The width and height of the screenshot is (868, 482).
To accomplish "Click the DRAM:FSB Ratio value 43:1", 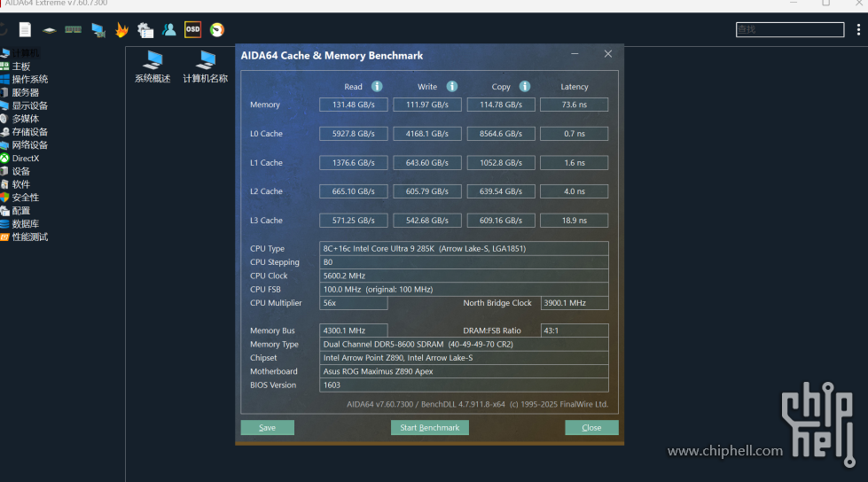I will [x=574, y=330].
